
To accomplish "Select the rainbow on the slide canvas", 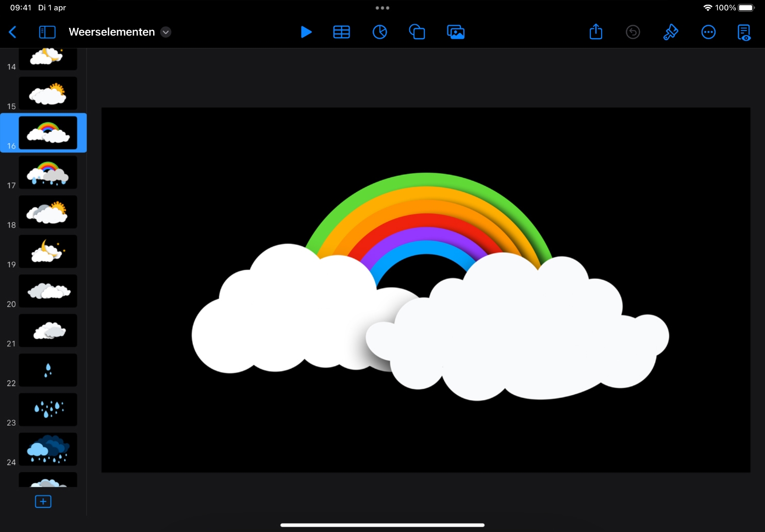I will click(426, 206).
